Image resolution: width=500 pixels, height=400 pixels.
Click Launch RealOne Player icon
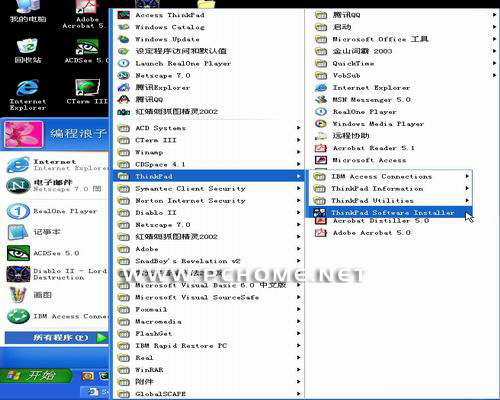pyautogui.click(x=123, y=63)
